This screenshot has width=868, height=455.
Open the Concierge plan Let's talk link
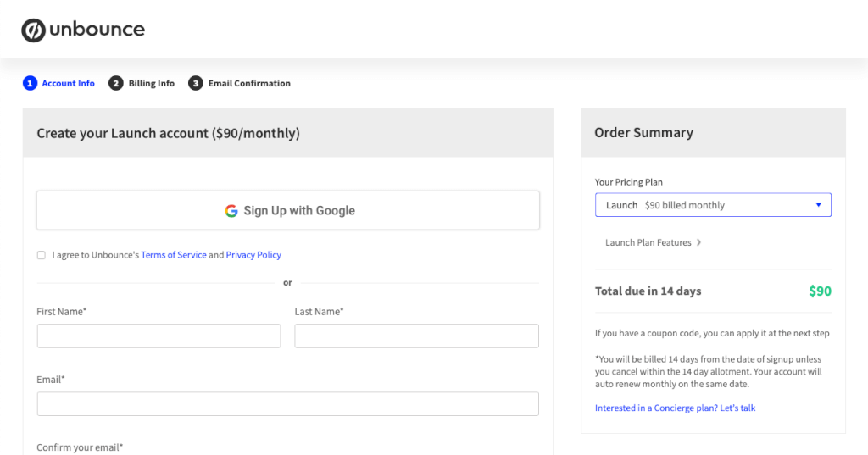tap(675, 408)
